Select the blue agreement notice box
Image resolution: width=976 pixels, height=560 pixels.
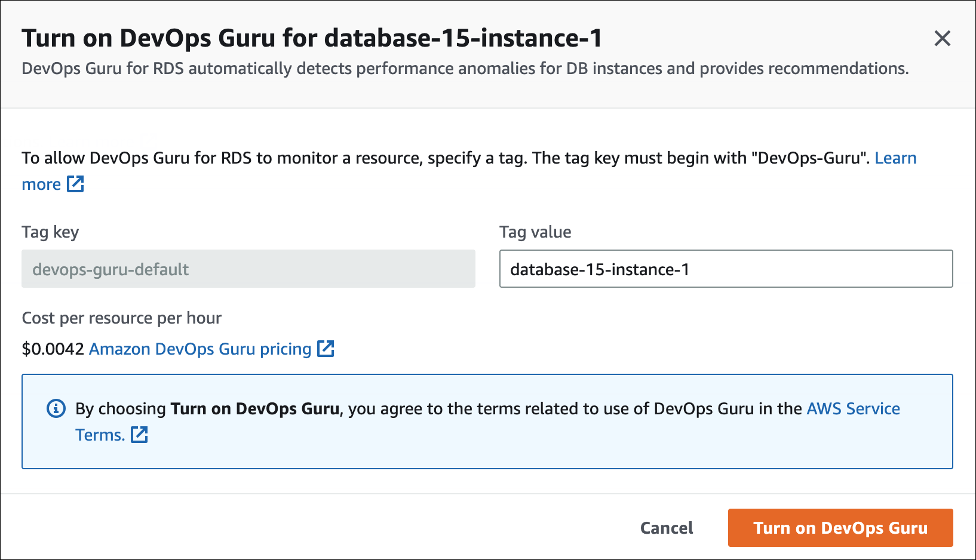click(x=487, y=421)
